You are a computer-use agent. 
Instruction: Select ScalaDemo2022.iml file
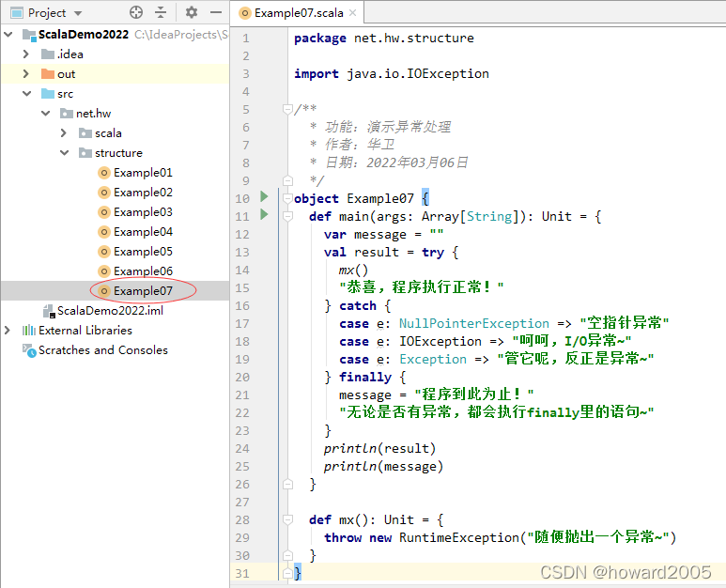110,311
